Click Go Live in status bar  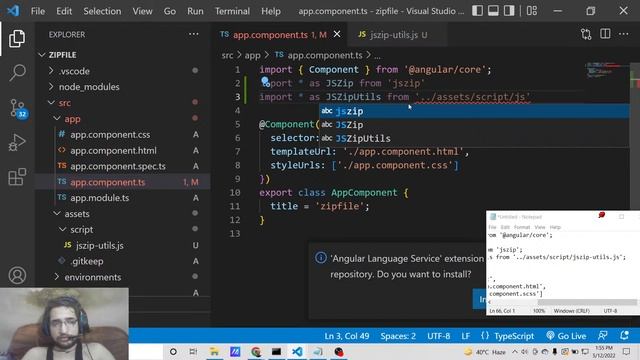(566, 336)
